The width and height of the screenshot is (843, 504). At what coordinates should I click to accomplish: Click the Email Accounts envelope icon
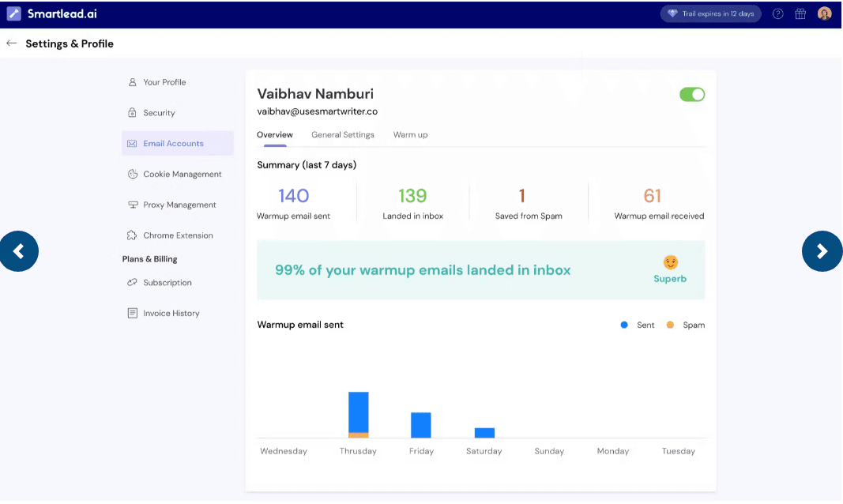point(133,143)
